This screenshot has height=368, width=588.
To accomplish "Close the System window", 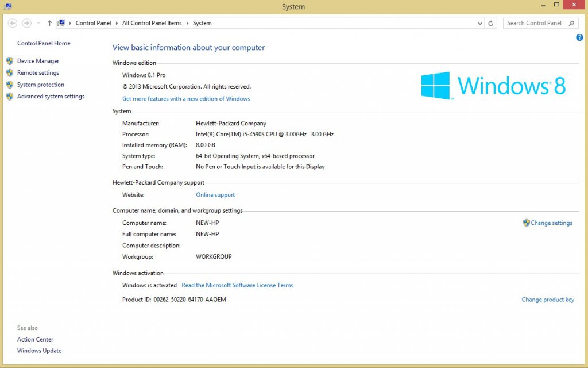I will tap(574, 5).
